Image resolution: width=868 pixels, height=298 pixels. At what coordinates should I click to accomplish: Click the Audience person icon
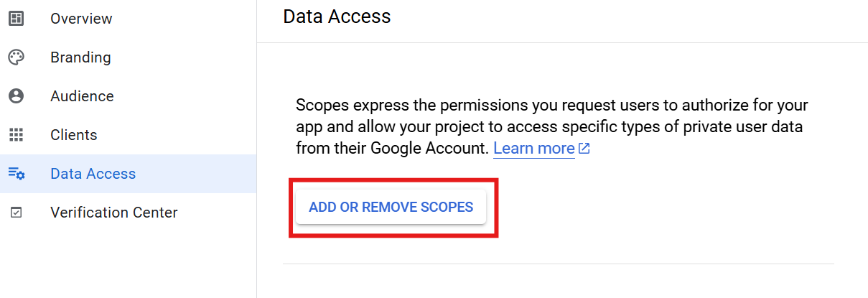(x=16, y=96)
